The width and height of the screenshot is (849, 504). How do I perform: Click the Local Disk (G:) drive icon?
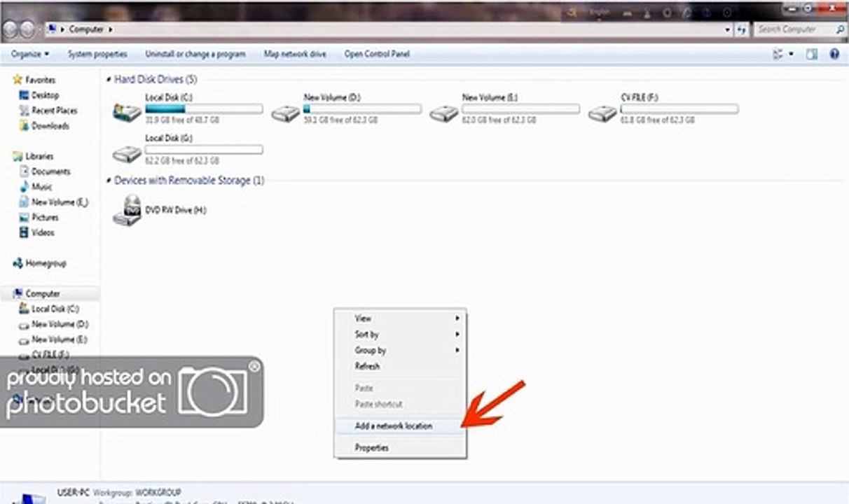pos(127,153)
